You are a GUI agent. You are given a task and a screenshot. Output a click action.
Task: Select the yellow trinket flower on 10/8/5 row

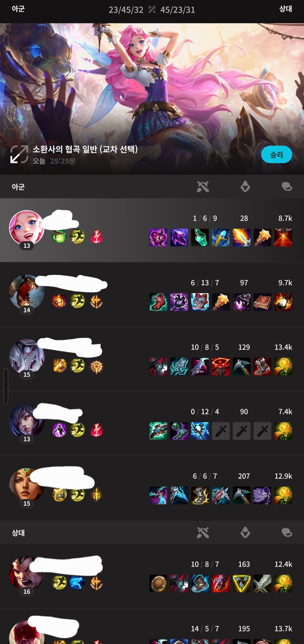pyautogui.click(x=283, y=366)
